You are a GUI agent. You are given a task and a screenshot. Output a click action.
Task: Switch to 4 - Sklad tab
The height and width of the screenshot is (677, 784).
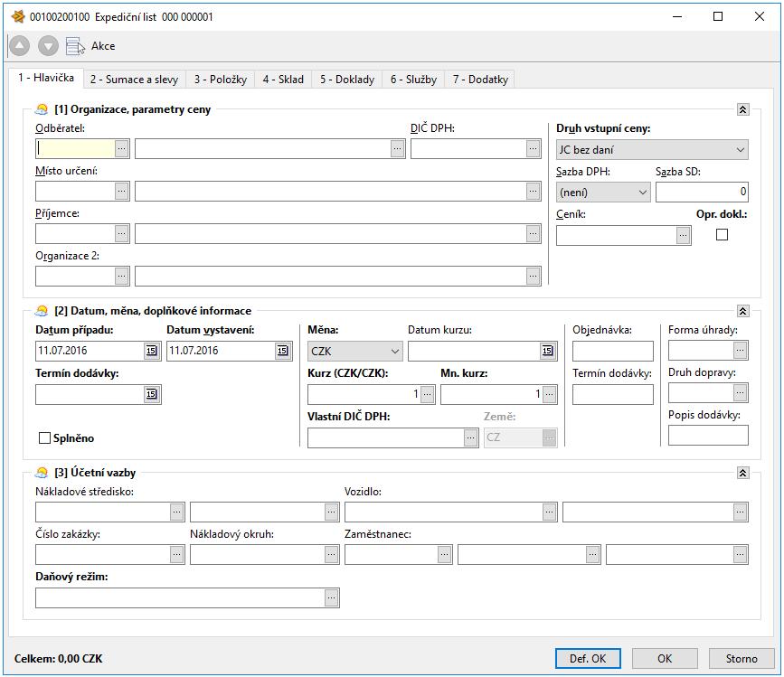click(x=283, y=80)
